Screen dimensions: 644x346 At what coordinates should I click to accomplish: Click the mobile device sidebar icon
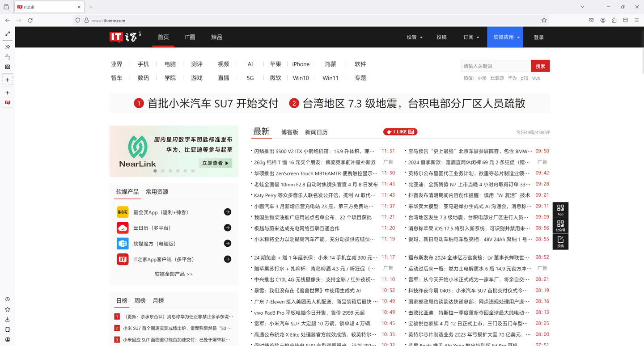(x=8, y=329)
